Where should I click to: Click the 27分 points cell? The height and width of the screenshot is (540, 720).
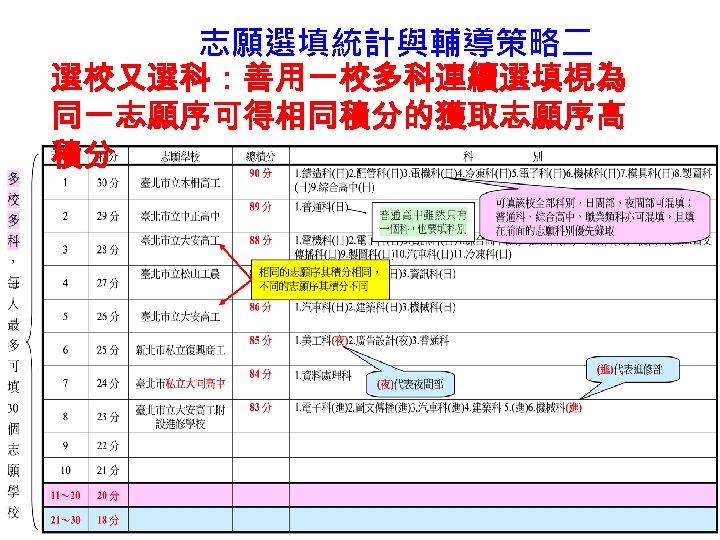[108, 283]
